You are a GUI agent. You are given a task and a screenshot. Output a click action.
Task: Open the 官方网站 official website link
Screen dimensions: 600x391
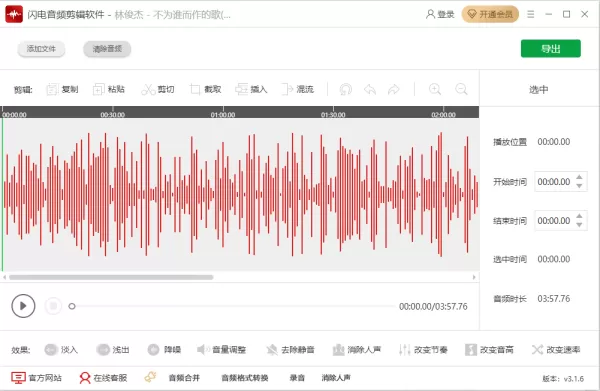pos(36,378)
